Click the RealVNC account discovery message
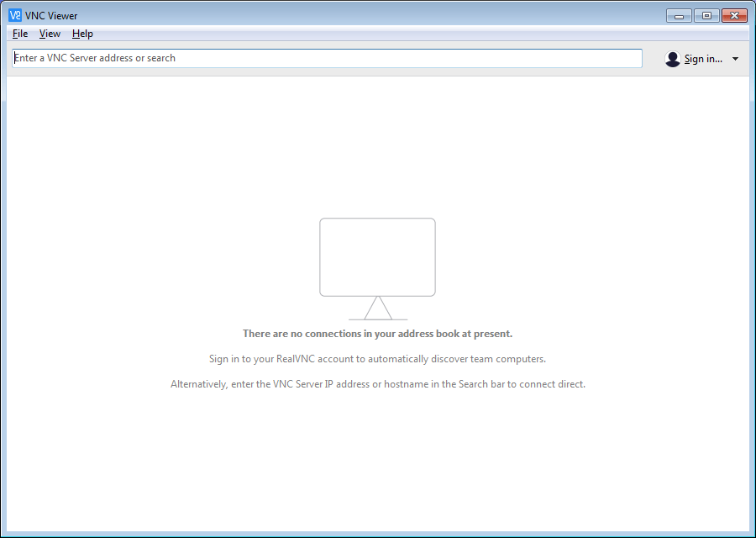This screenshot has height=538, width=756. pos(377,358)
